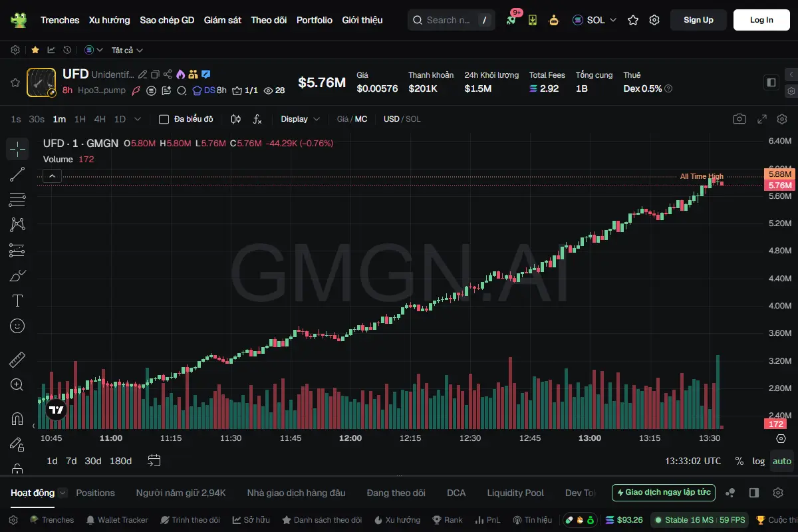Open the Xu hướng menu

[x=110, y=20]
